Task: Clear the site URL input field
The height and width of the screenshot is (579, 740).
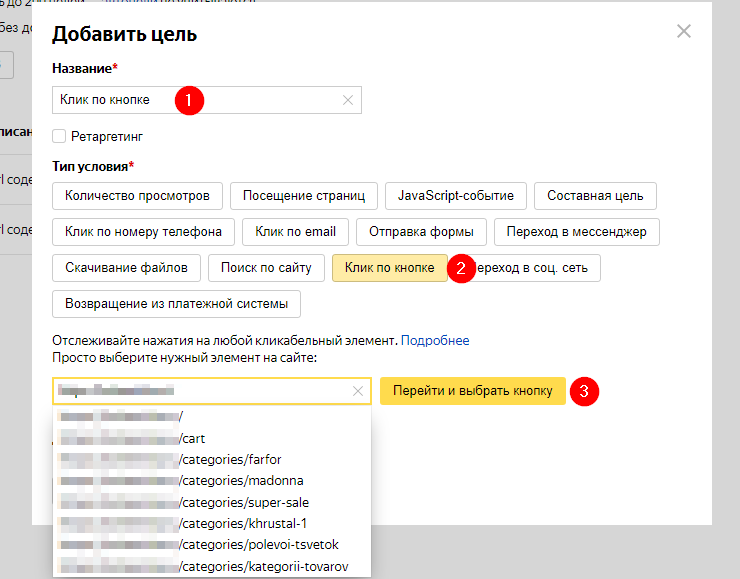Action: 358,391
